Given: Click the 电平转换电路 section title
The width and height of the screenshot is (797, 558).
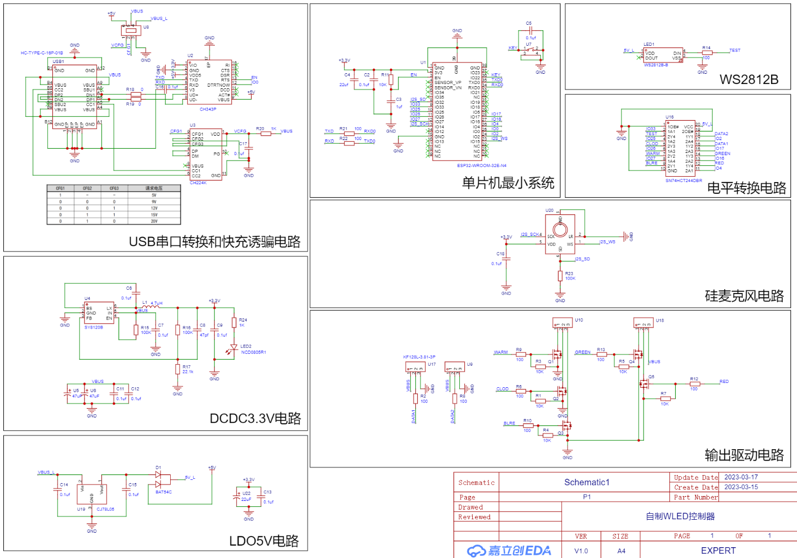Looking at the screenshot, I should pyautogui.click(x=747, y=188).
